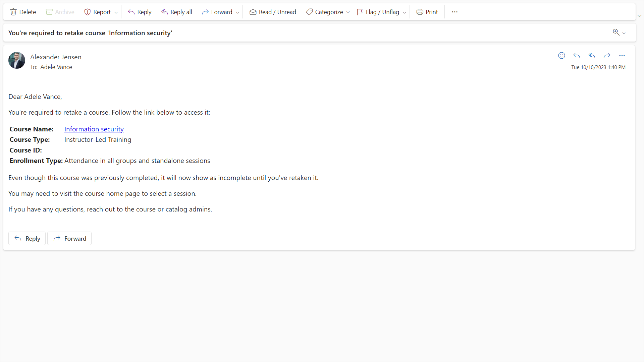Screen dimensions: 644x362
Task: Click Alexander Jensen's profile picture
Action: 17,60
